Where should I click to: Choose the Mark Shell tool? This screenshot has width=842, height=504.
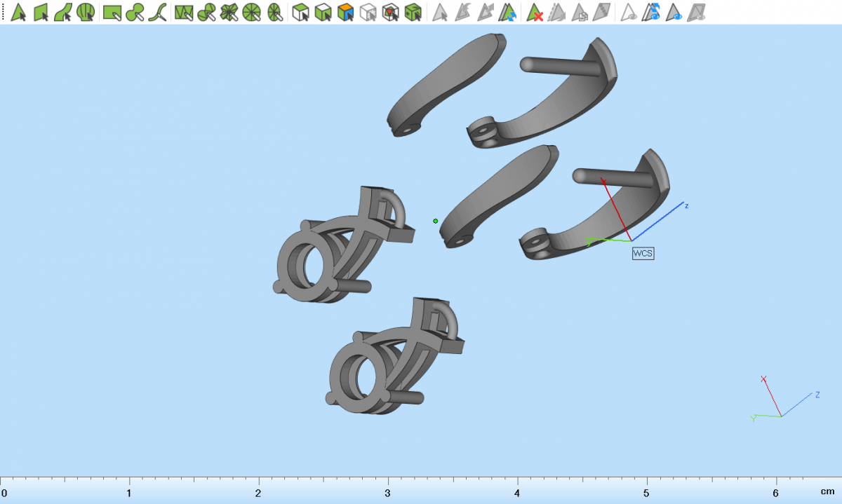pyautogui.click(x=86, y=12)
